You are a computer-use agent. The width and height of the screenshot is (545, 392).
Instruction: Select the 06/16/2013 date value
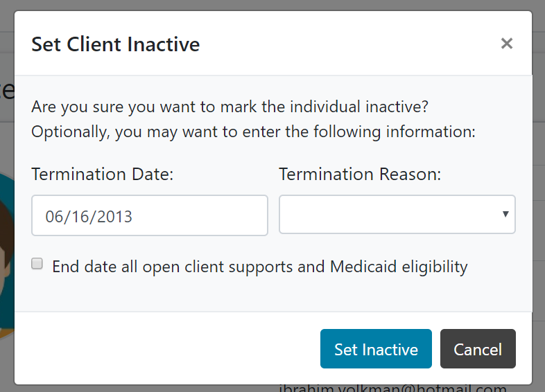[x=89, y=216]
